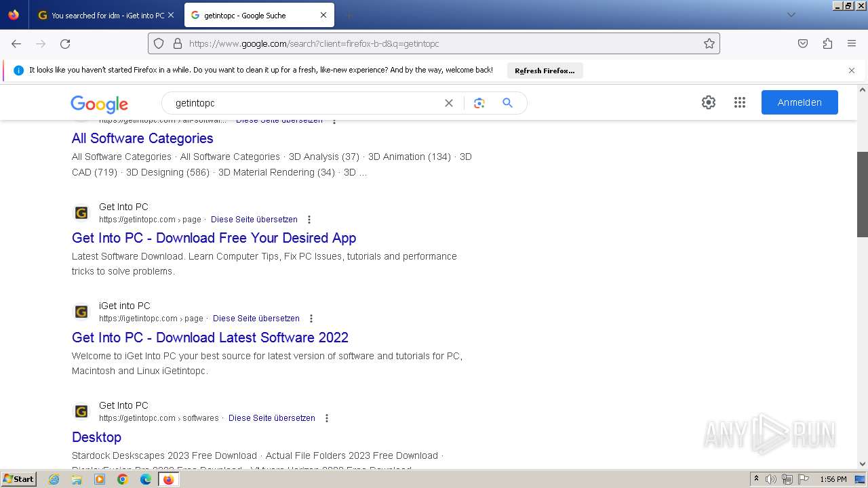Open 'Get Into PC - Download Free Your Desired App'
Image resolution: width=868 pixels, height=488 pixels.
point(214,238)
